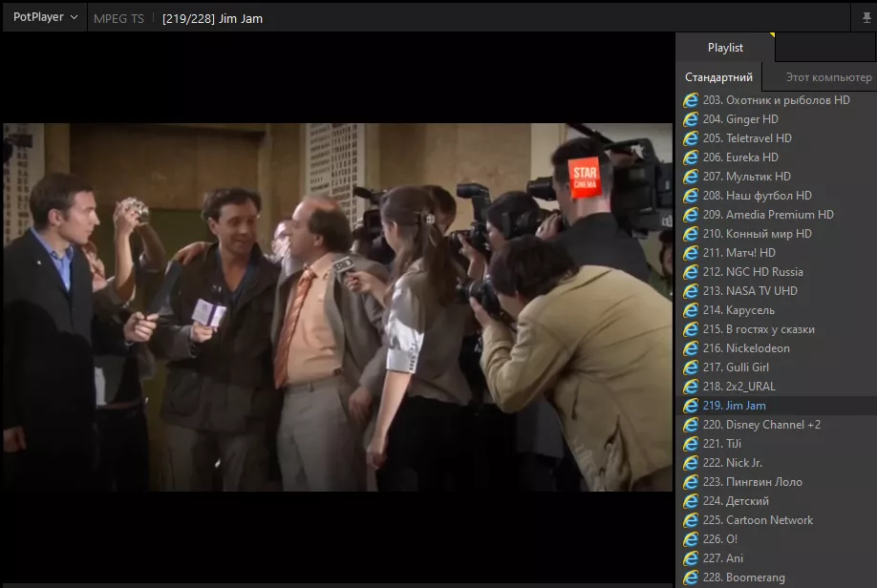Pick channel 209. Amedia Premium HD
Viewport: 877px width, 588px height.
[x=777, y=215]
